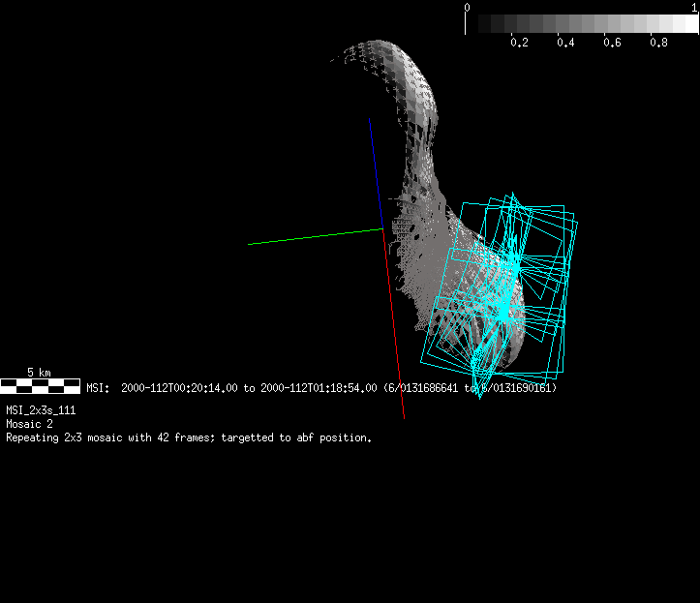Click the "Repeating 2x3 mosaic" description line
The image size is (700, 603).
[x=189, y=437]
